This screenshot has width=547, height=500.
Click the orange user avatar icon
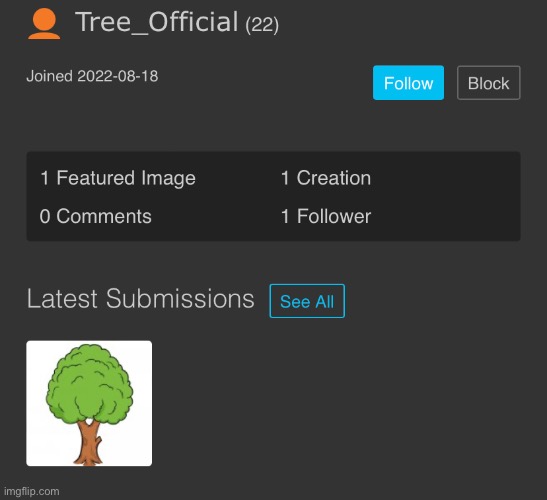(44, 24)
